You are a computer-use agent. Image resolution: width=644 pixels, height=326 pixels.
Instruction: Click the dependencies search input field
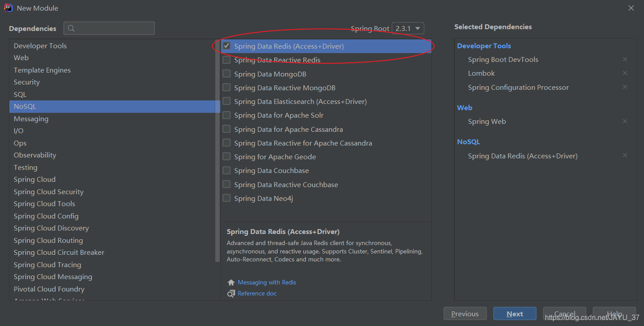[109, 28]
